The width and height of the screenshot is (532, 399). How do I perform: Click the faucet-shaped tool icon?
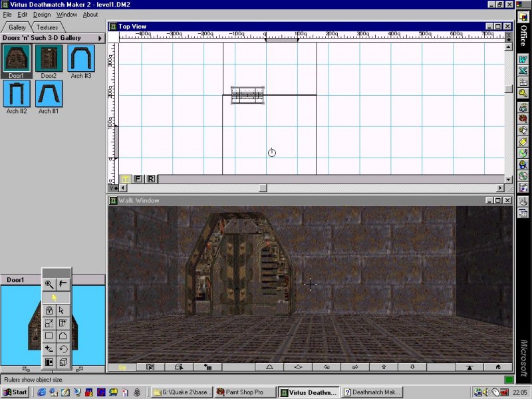63,284
